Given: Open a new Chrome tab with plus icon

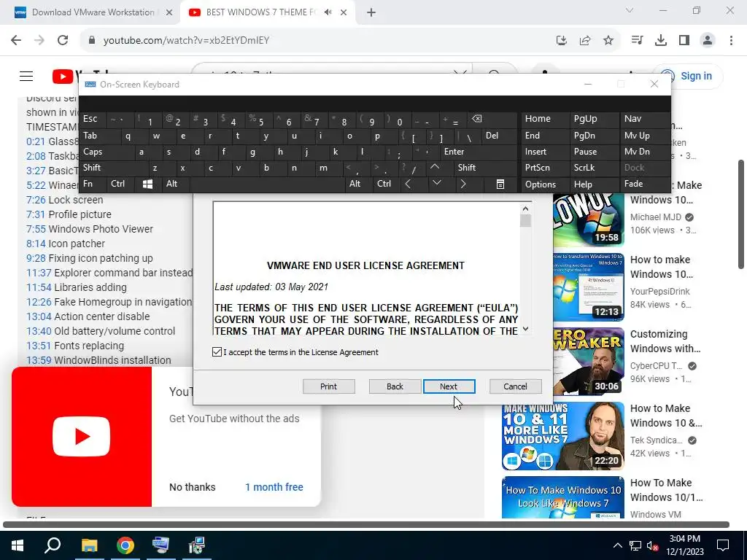Looking at the screenshot, I should [371, 12].
